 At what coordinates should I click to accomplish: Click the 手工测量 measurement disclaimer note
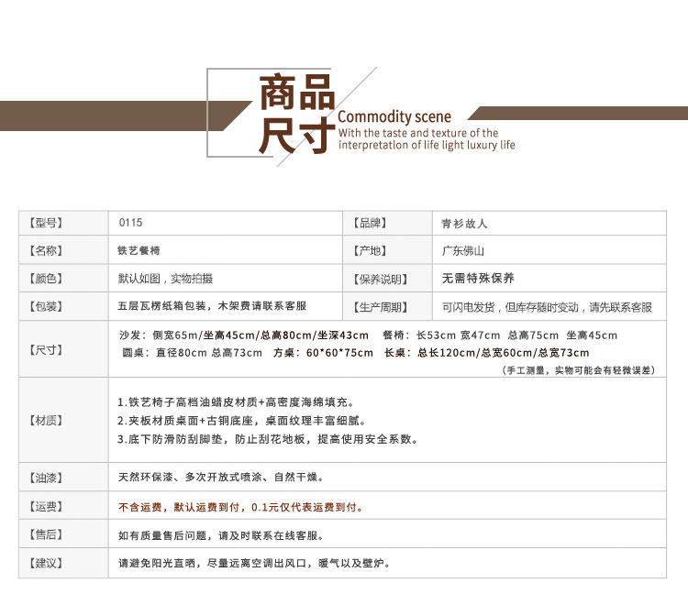[x=578, y=370]
